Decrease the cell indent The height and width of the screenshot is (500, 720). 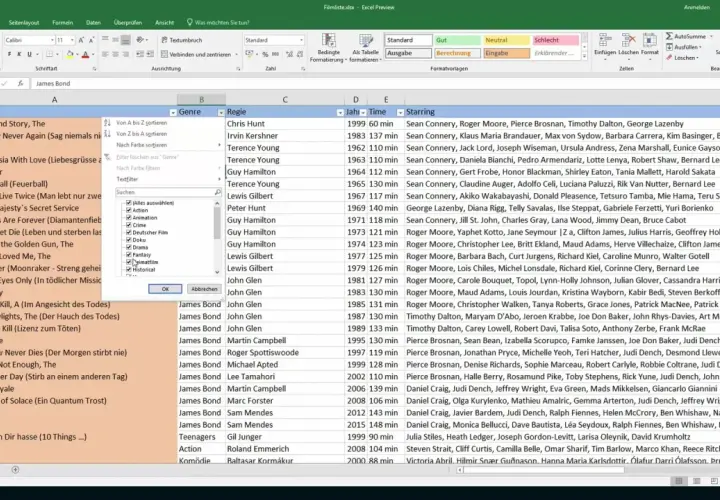[x=140, y=54]
